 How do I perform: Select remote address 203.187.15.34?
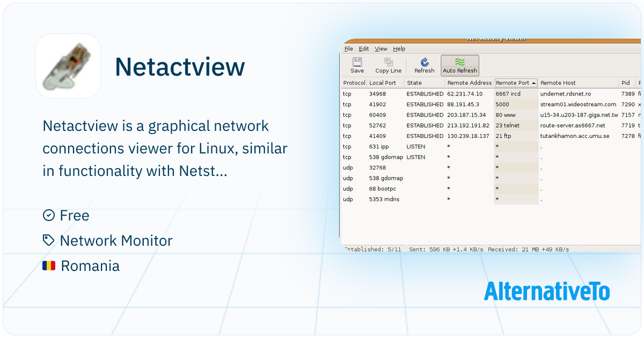pos(466,115)
